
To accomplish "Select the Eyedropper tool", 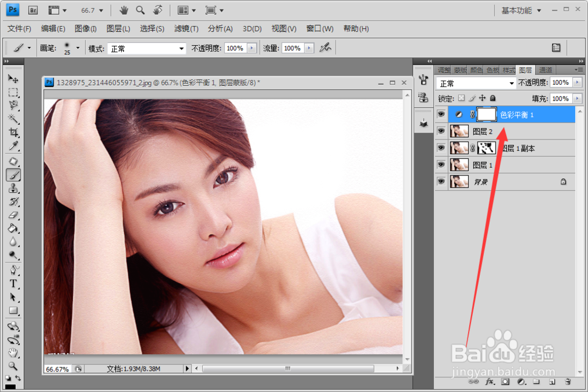I will [13, 146].
